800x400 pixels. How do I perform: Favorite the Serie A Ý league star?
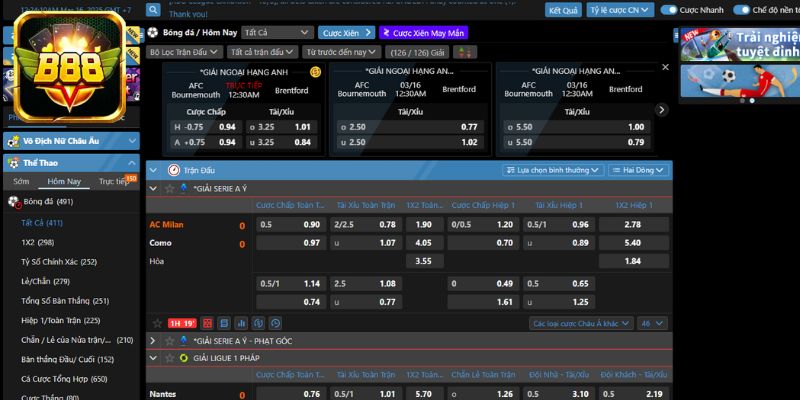(168, 188)
